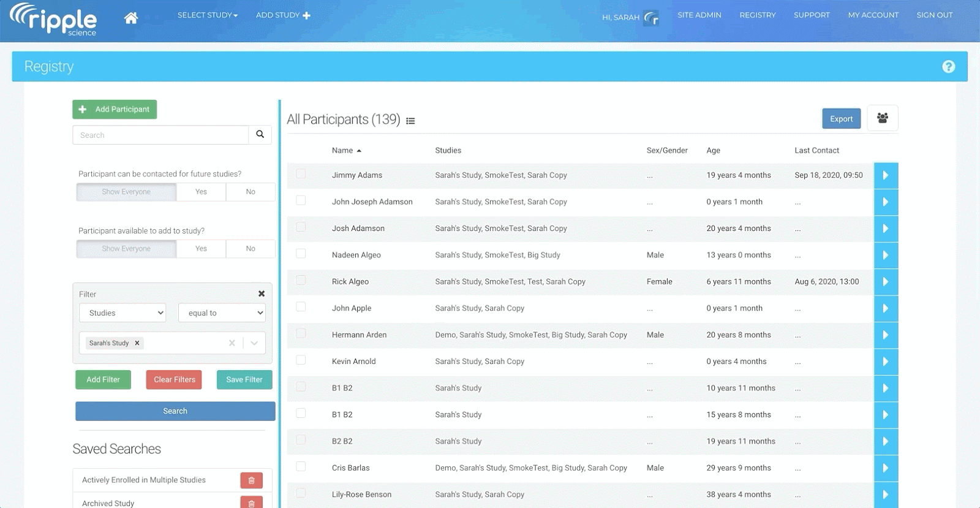The image size is (980, 508).
Task: Click the green Add Participant button
Action: click(x=115, y=110)
